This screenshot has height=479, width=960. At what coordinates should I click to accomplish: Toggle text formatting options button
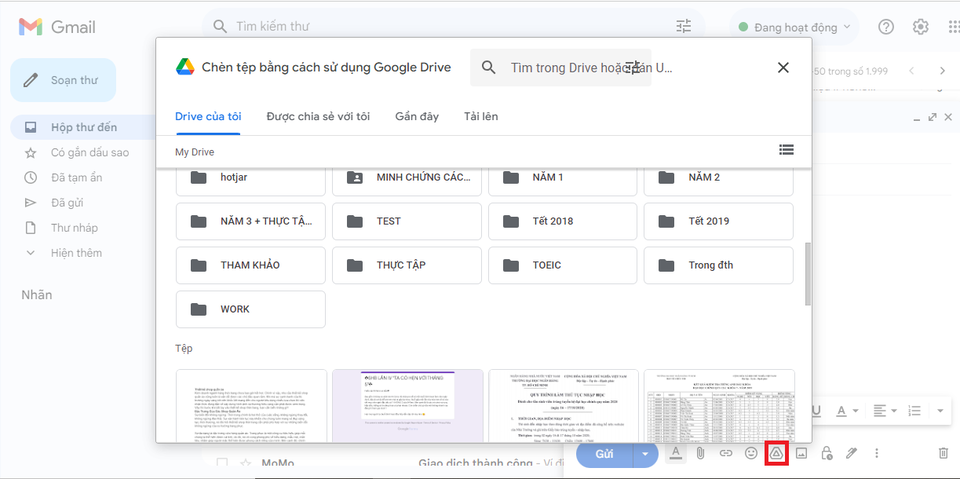click(675, 453)
